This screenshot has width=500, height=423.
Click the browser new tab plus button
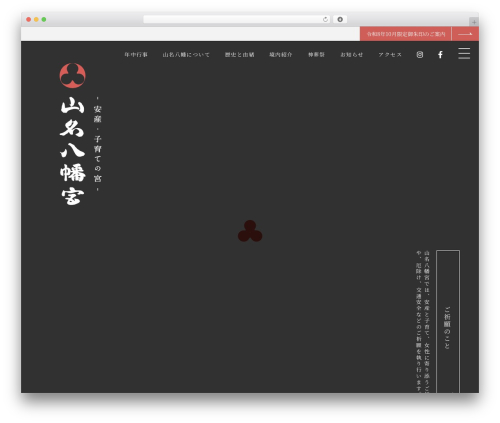click(474, 22)
